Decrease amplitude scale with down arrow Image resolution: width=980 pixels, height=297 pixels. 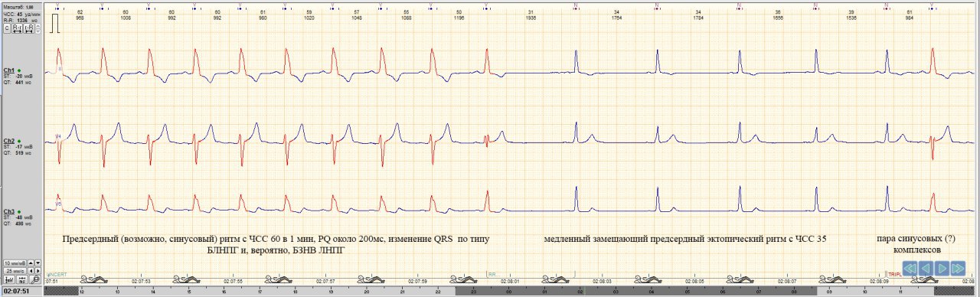pos(38,263)
